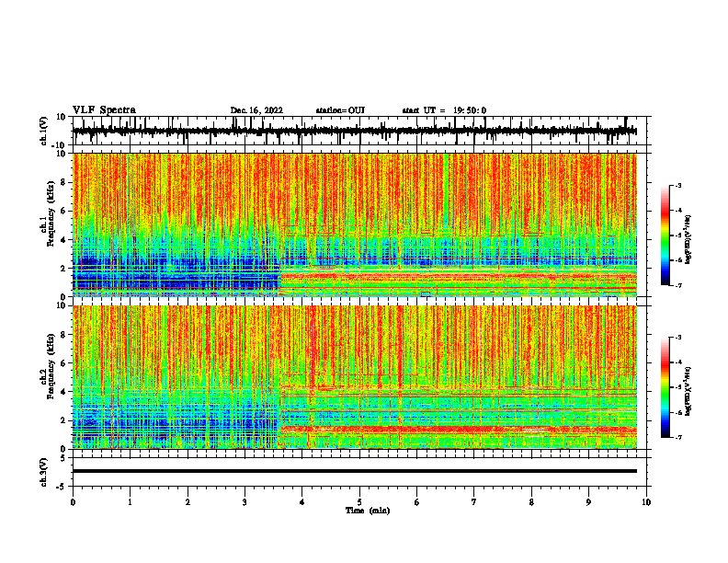Image resolution: width=728 pixels, height=563 pixels.
Task: Click time axis tick label "3"
Action: [x=245, y=502]
